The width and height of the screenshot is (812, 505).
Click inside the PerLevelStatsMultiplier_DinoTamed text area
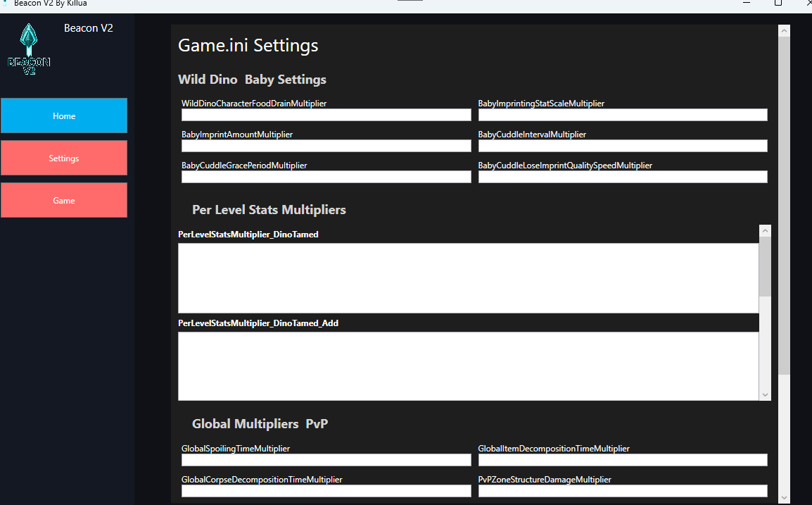(468, 278)
